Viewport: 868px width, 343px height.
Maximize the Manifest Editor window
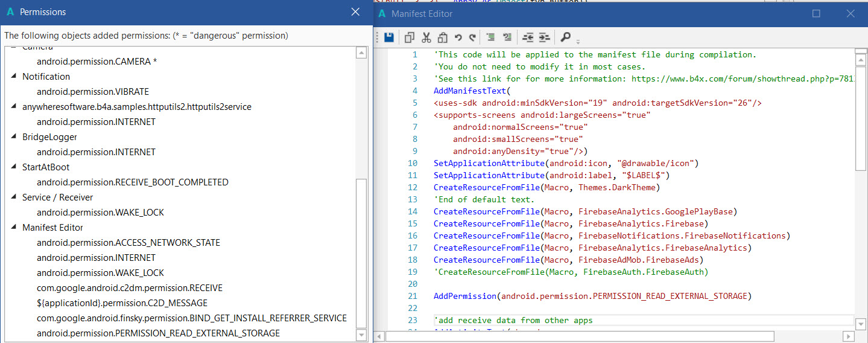[x=816, y=13]
